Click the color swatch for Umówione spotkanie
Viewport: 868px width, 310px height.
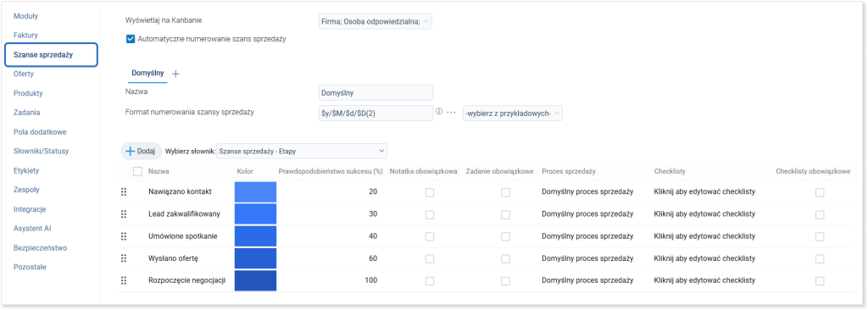coord(255,236)
